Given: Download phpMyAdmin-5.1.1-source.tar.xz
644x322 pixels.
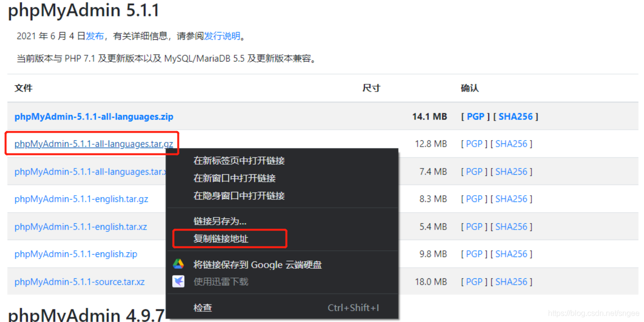Looking at the screenshot, I should [80, 282].
